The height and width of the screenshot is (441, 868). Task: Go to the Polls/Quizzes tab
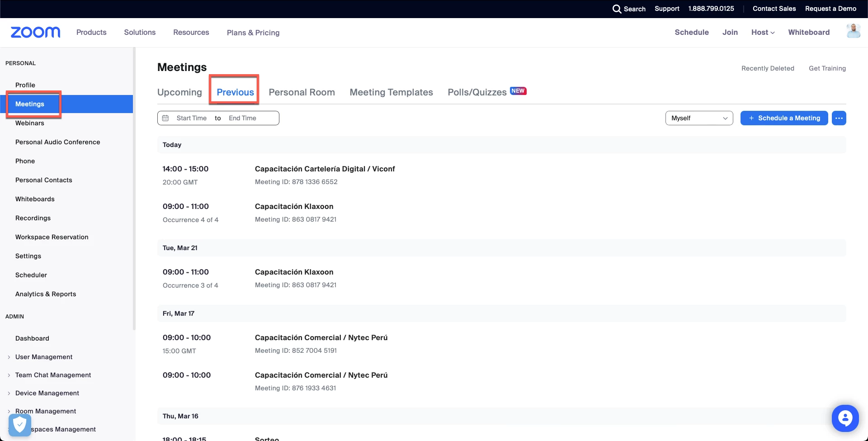pyautogui.click(x=477, y=92)
